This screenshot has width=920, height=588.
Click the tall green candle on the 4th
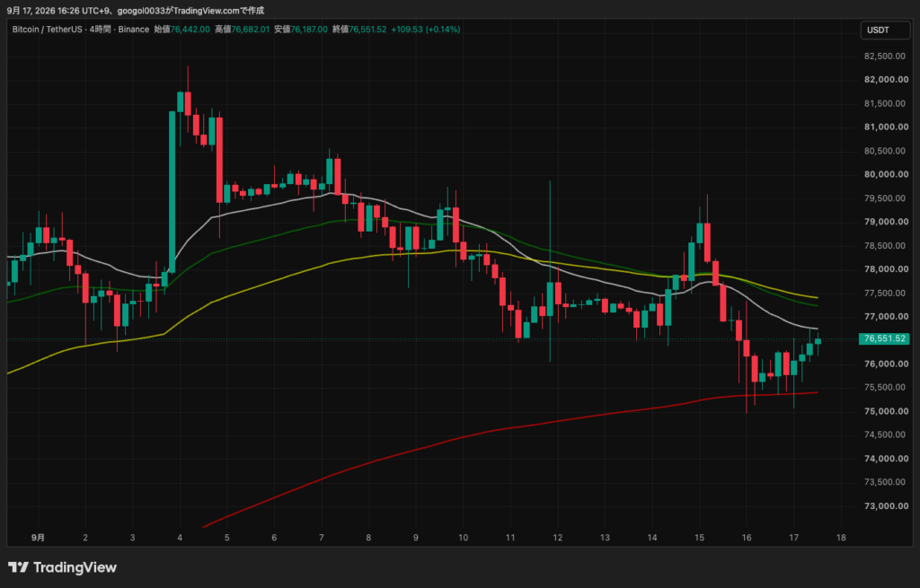pos(172,191)
